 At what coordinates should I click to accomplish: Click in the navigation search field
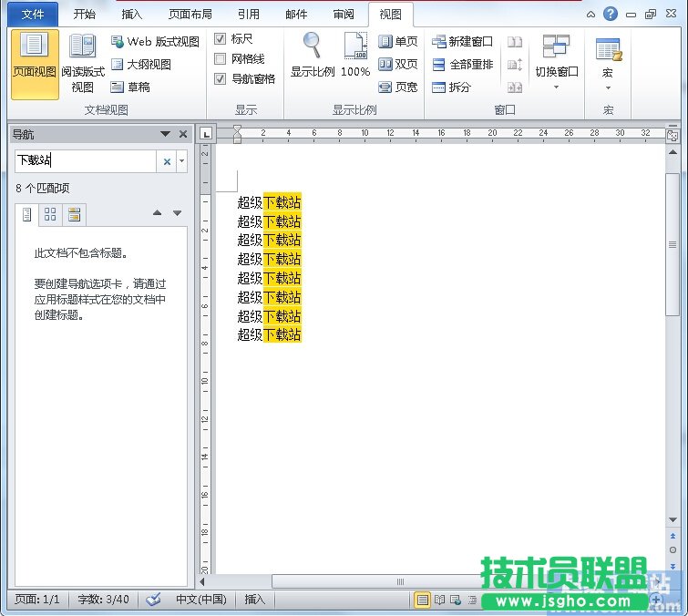pos(85,161)
